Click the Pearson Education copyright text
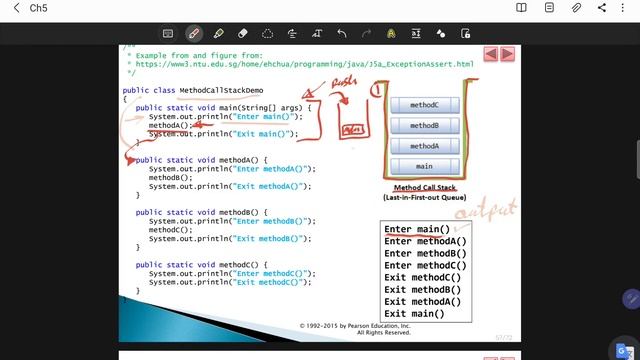The width and height of the screenshot is (640, 360). (x=355, y=329)
